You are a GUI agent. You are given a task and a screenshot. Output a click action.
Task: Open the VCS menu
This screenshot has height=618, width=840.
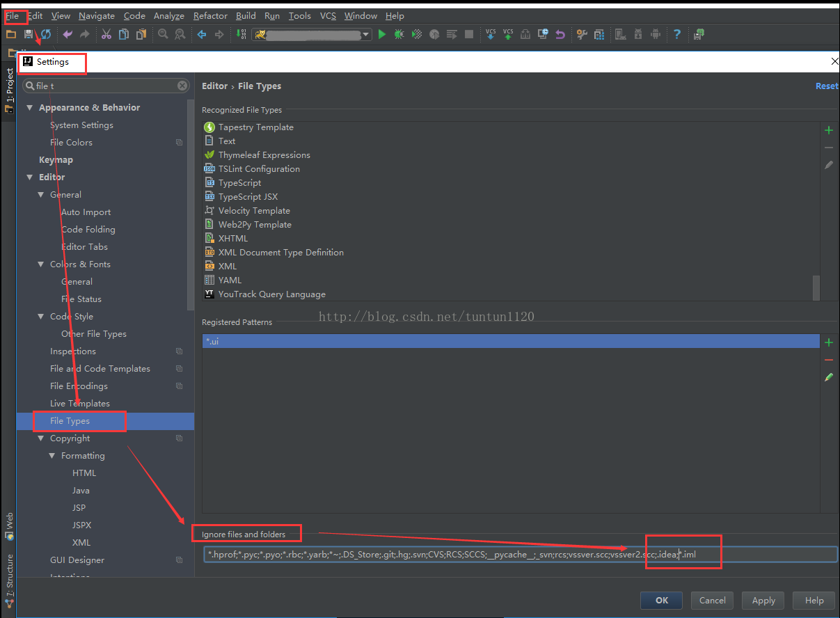point(328,15)
